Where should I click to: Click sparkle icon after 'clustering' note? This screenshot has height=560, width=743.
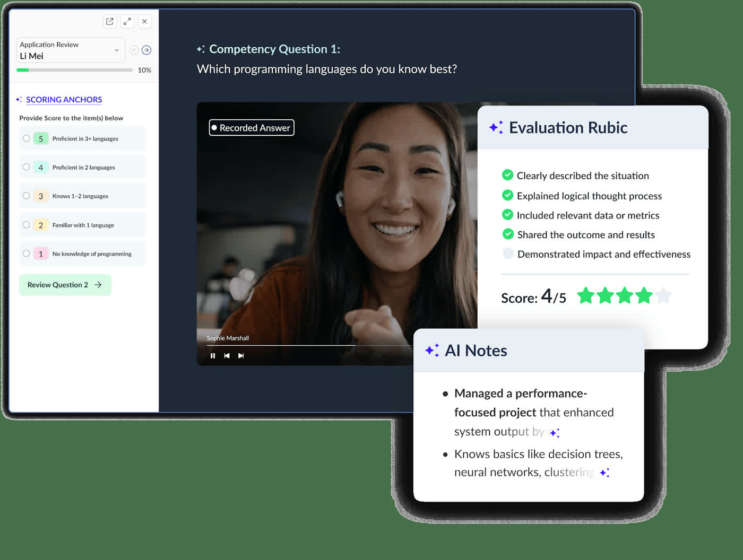coord(604,472)
